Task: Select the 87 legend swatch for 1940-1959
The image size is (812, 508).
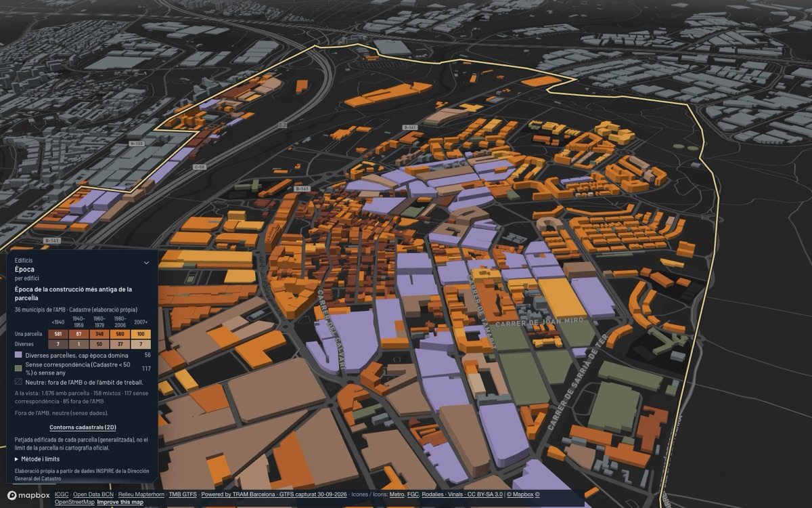Action: click(78, 334)
